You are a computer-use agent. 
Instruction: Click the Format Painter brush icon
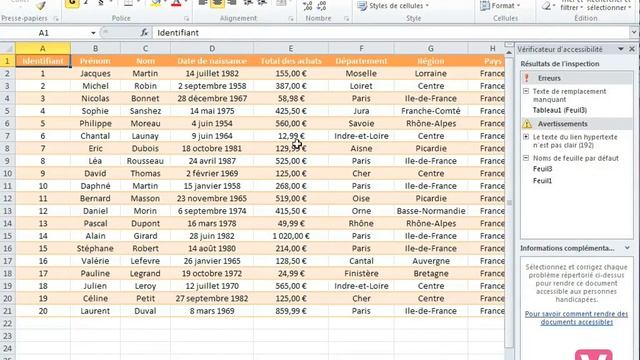point(40,5)
